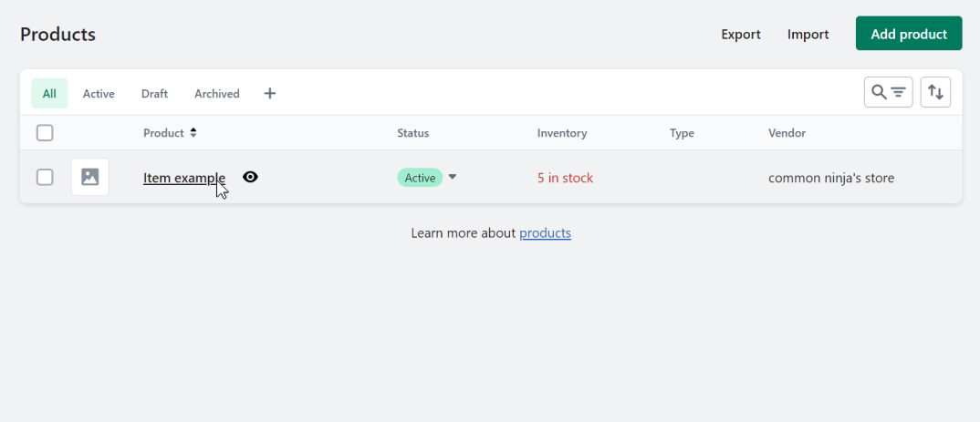
Task: Open the Item example product link
Action: (183, 178)
